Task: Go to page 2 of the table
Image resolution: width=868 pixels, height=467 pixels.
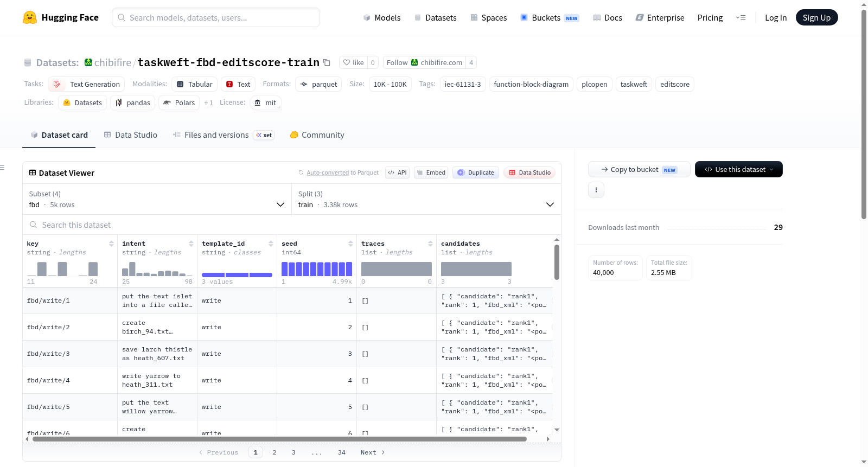Action: point(275,452)
